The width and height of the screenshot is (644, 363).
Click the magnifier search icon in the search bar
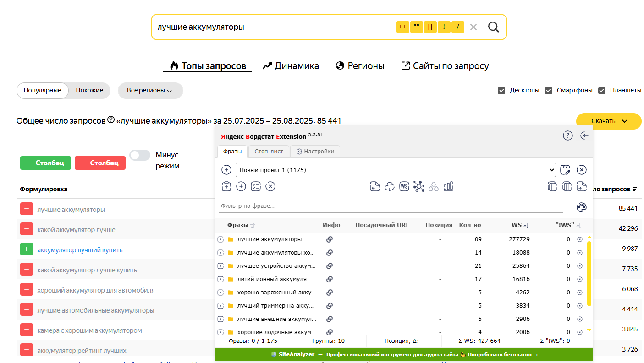pos(493,27)
